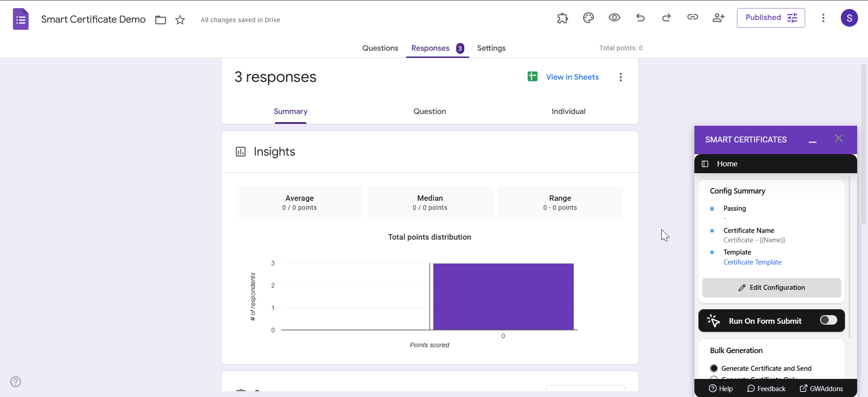The image size is (868, 397).
Task: Open the form's more options menu
Action: point(823,18)
